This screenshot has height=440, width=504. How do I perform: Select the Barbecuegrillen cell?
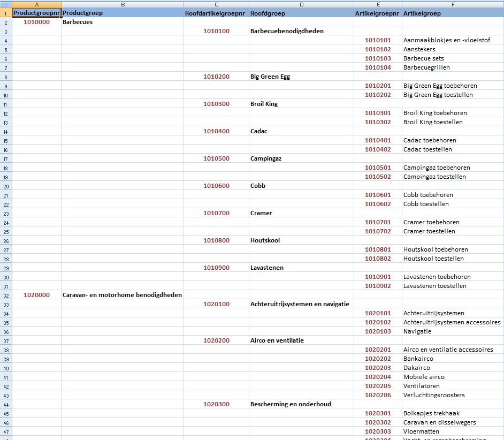coord(453,67)
